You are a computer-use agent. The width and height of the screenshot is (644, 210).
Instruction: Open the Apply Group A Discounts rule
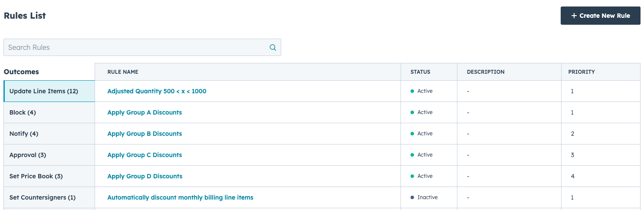pyautogui.click(x=145, y=112)
